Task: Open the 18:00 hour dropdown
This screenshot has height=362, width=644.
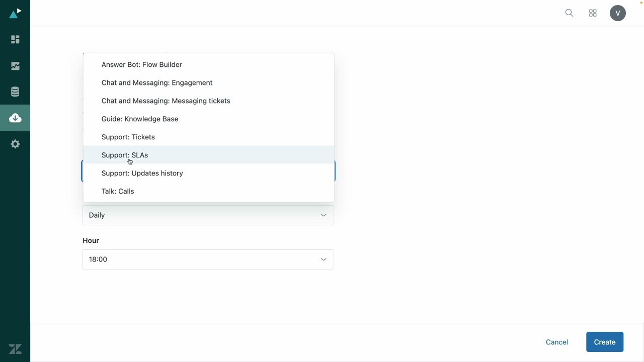Action: pos(208,259)
